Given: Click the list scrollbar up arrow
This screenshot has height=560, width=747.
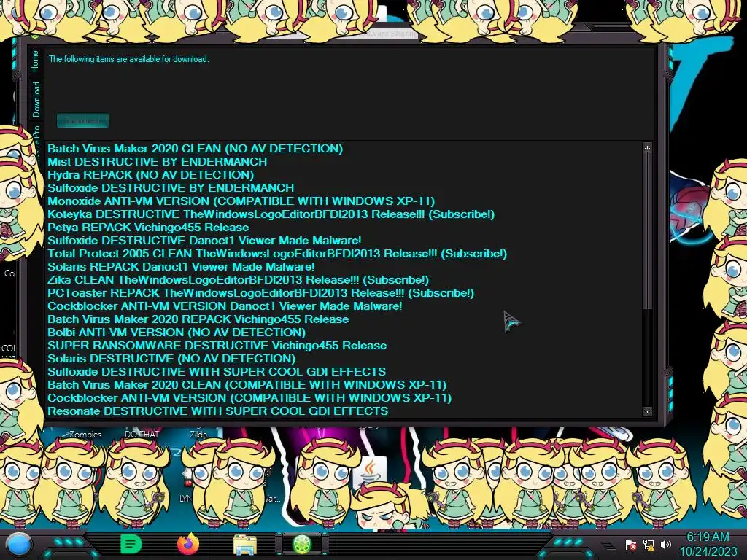Looking at the screenshot, I should pyautogui.click(x=647, y=147).
